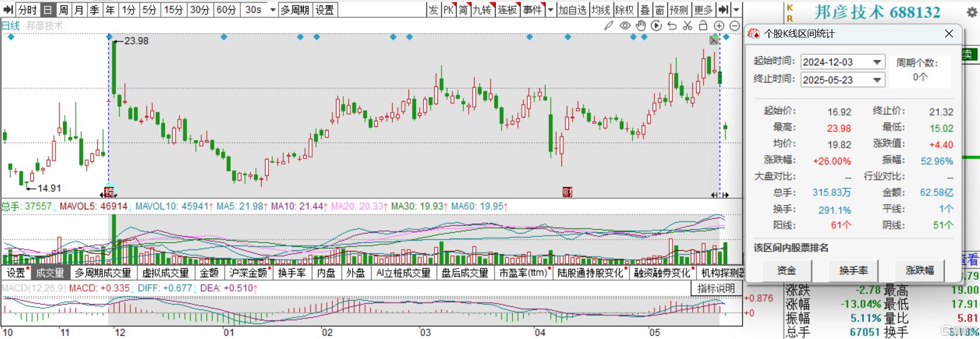Select the 年 yearly period
Screen dimensions: 980x339
110,10
